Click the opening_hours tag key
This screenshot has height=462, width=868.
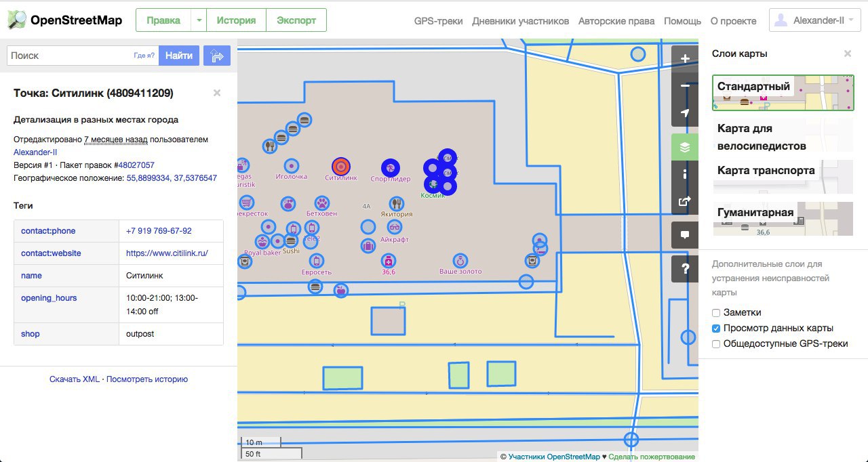tap(49, 298)
